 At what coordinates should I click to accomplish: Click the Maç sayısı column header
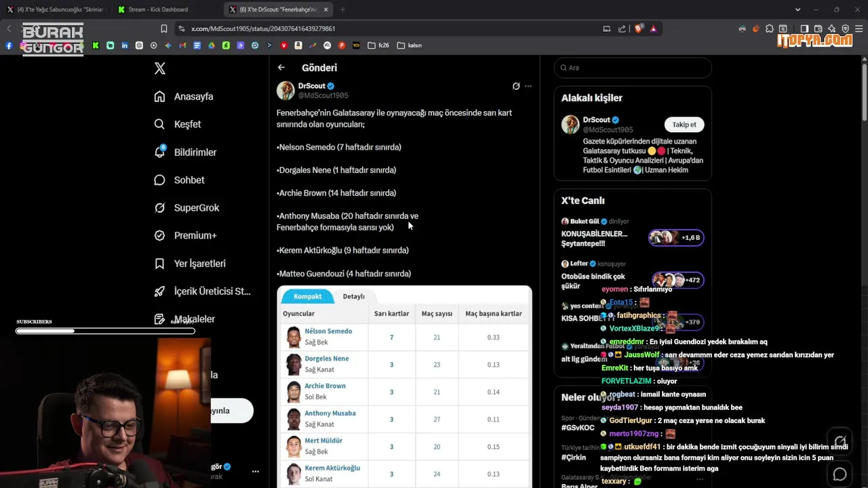coord(437,314)
